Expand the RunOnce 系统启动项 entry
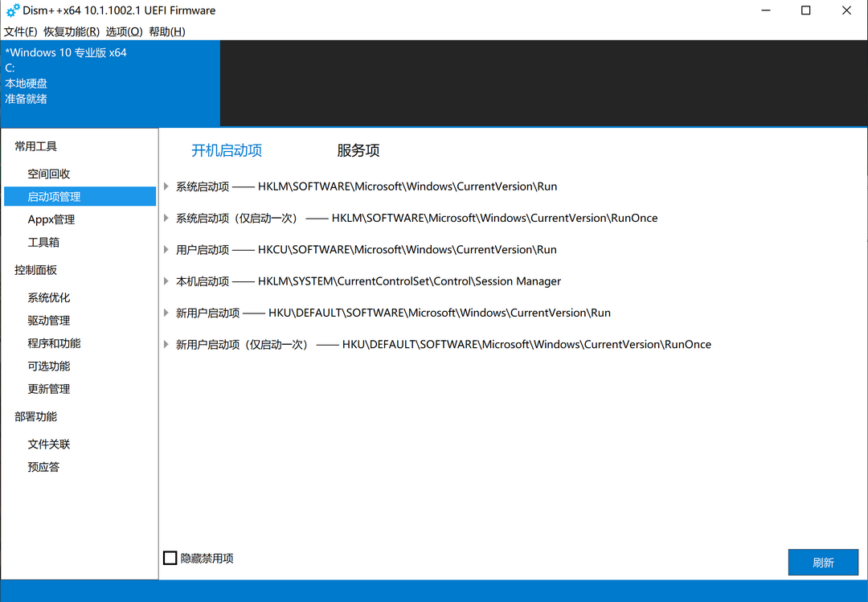Viewport: 868px width, 602px height. pyautogui.click(x=166, y=218)
